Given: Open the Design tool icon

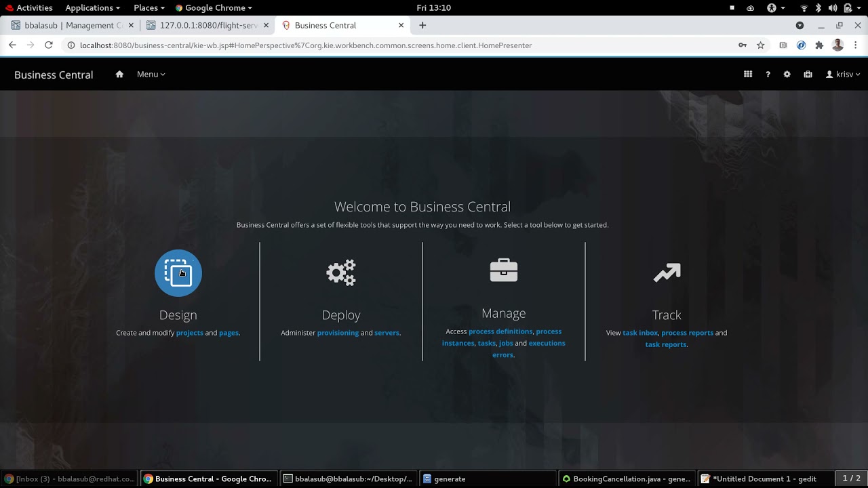Looking at the screenshot, I should [178, 273].
